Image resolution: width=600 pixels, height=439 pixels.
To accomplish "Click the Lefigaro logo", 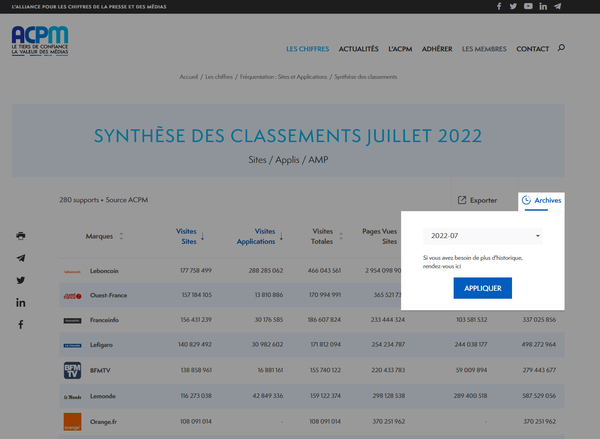I will (x=72, y=345).
